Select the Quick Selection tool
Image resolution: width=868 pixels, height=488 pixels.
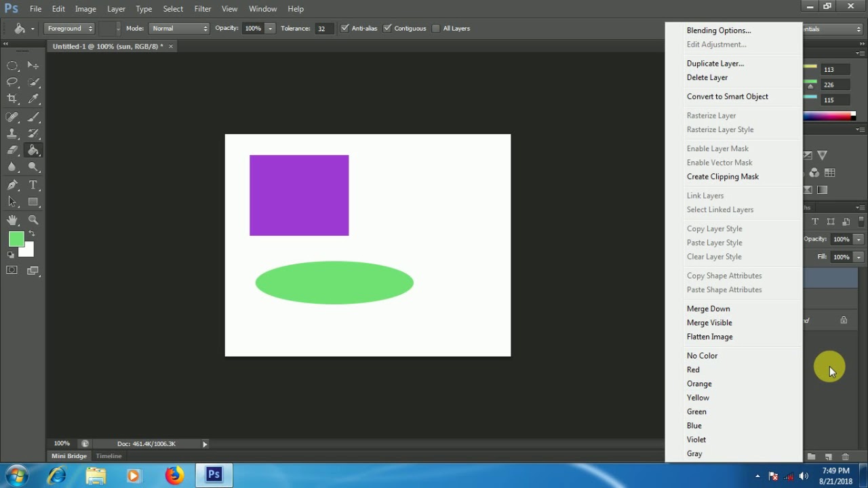point(33,82)
